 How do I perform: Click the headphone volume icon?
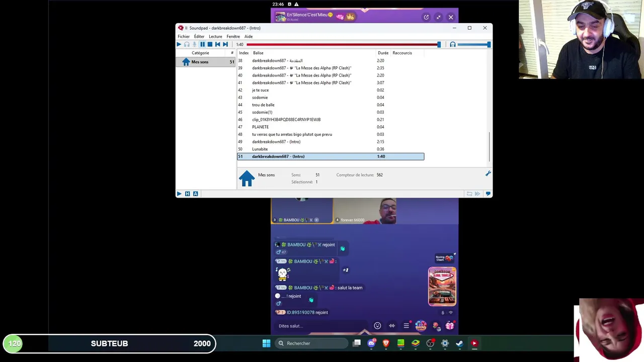coord(452,45)
